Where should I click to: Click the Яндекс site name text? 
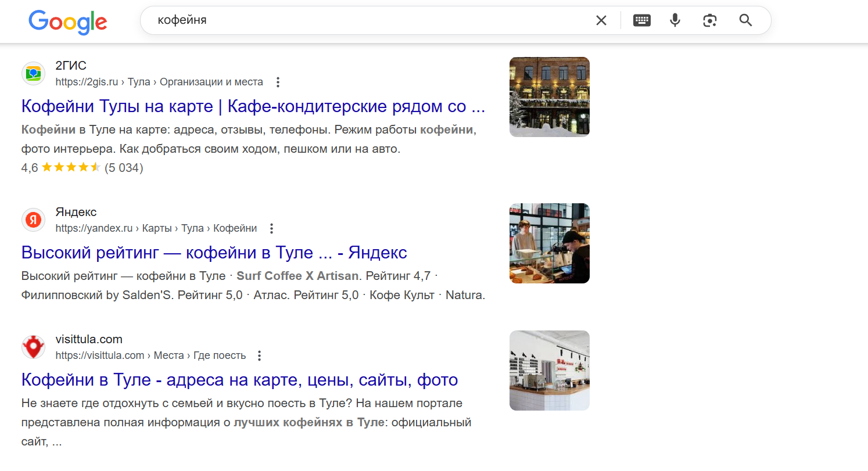[x=76, y=212]
